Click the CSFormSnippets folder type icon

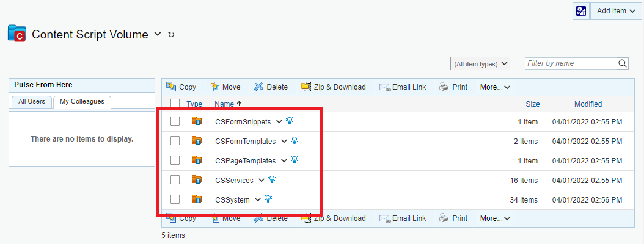tap(197, 121)
